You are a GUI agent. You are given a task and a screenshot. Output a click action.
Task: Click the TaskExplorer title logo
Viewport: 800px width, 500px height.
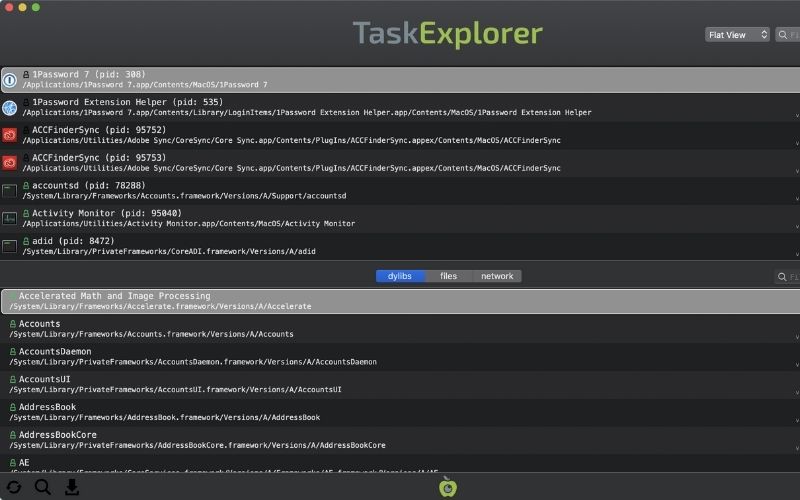447,34
